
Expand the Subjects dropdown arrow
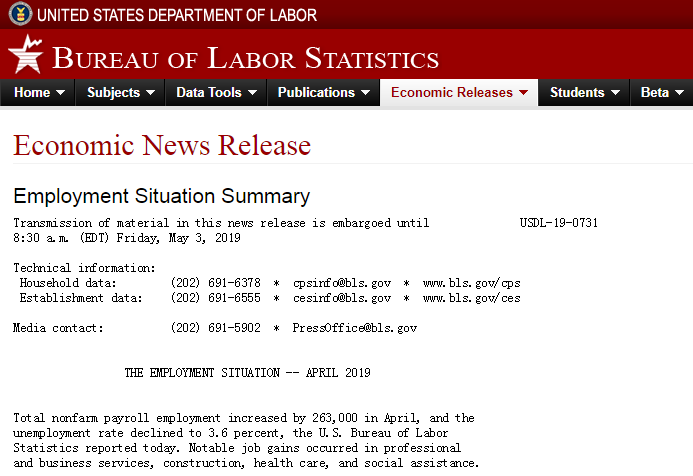pyautogui.click(x=150, y=93)
